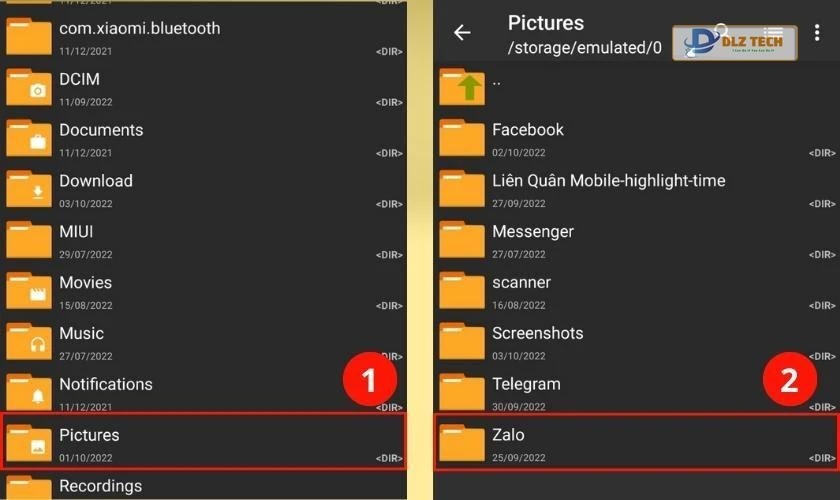Select the Facebook folder
This screenshot has width=840, height=500.
[x=528, y=130]
